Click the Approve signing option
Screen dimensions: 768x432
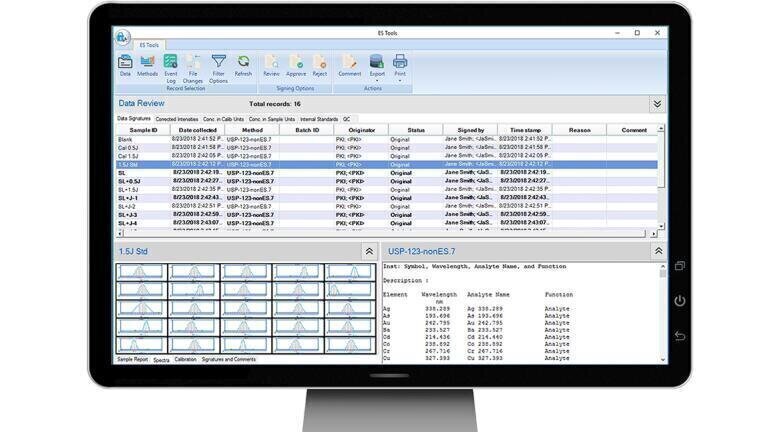click(296, 66)
